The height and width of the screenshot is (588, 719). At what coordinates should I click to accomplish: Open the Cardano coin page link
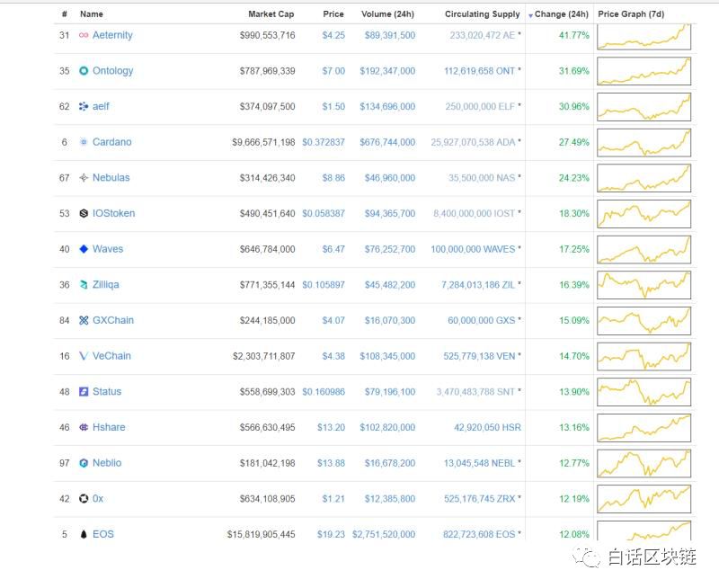point(111,142)
